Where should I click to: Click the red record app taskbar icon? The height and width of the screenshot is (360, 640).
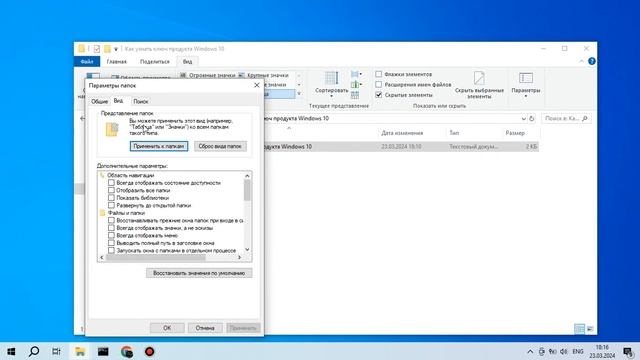150,351
